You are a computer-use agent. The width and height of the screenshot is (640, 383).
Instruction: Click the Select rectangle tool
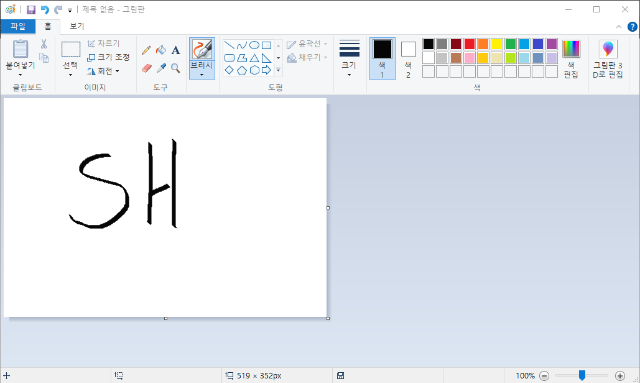point(71,49)
